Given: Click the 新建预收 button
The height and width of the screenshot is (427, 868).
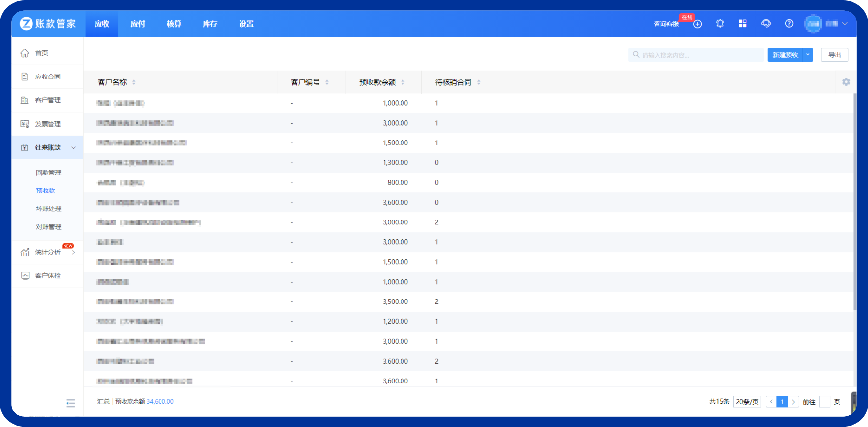Looking at the screenshot, I should (x=785, y=55).
